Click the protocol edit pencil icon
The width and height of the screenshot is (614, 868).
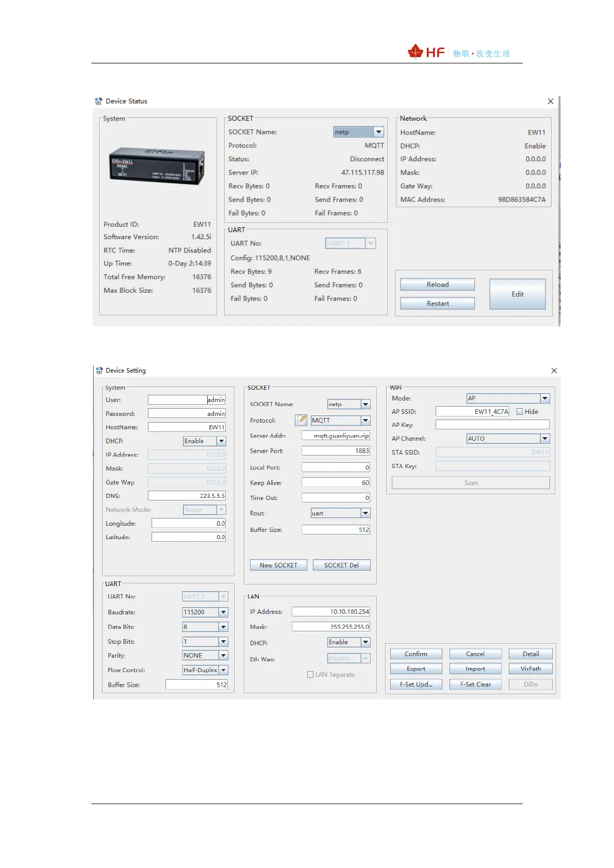tap(301, 420)
